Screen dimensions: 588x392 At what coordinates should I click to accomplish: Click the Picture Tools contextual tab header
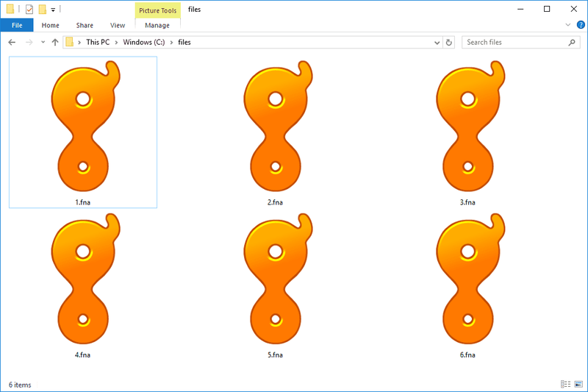pyautogui.click(x=157, y=10)
